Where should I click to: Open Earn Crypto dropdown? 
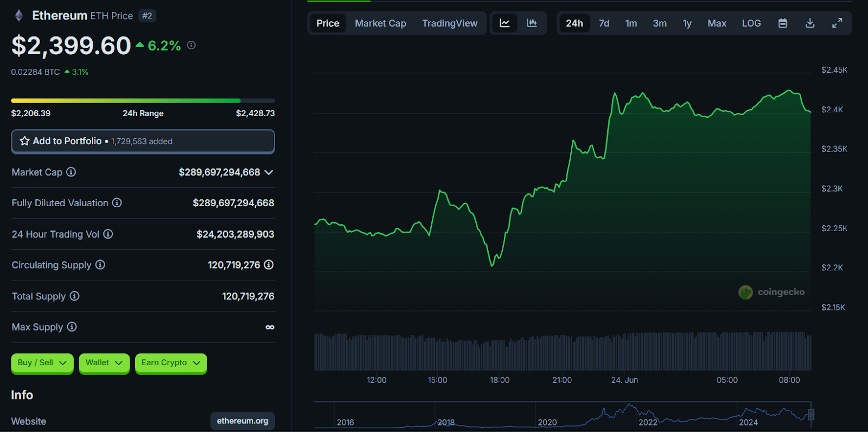tap(171, 363)
